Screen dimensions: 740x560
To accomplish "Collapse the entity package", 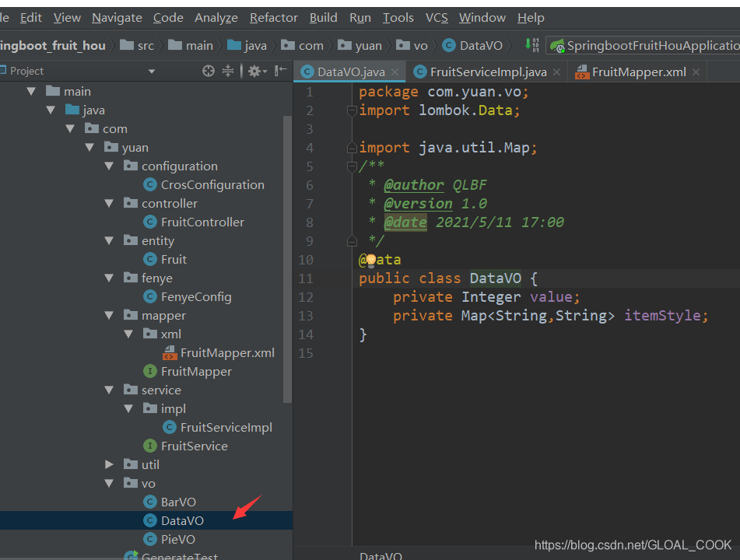I will [x=109, y=240].
